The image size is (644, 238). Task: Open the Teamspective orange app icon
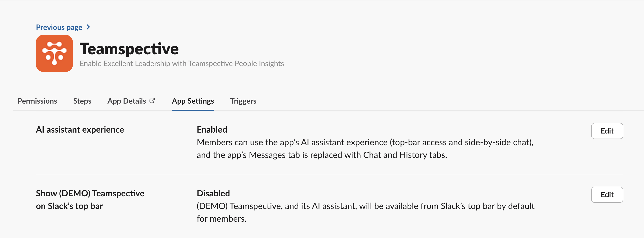pyautogui.click(x=54, y=53)
